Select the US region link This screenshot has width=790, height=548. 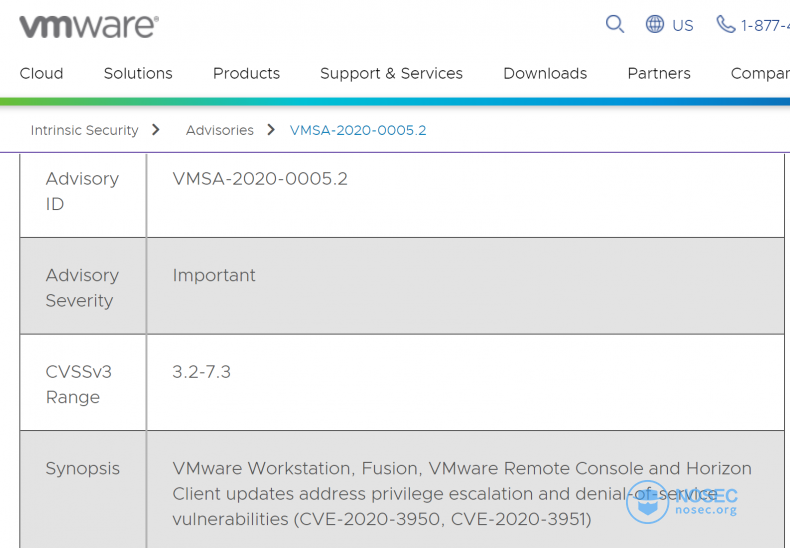tap(683, 25)
